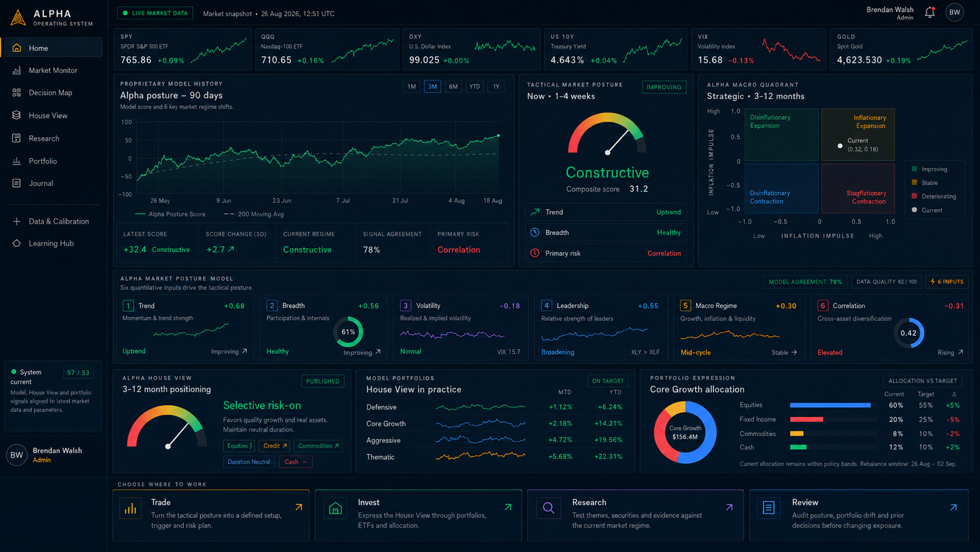The height and width of the screenshot is (552, 980).
Task: Click the 6 Inputs button
Action: pos(947,282)
